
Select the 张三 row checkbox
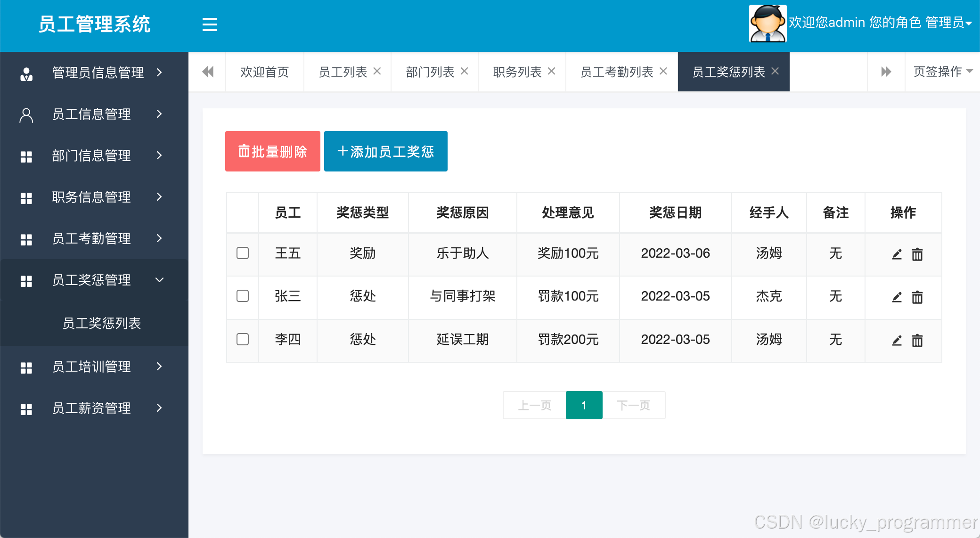pos(243,296)
